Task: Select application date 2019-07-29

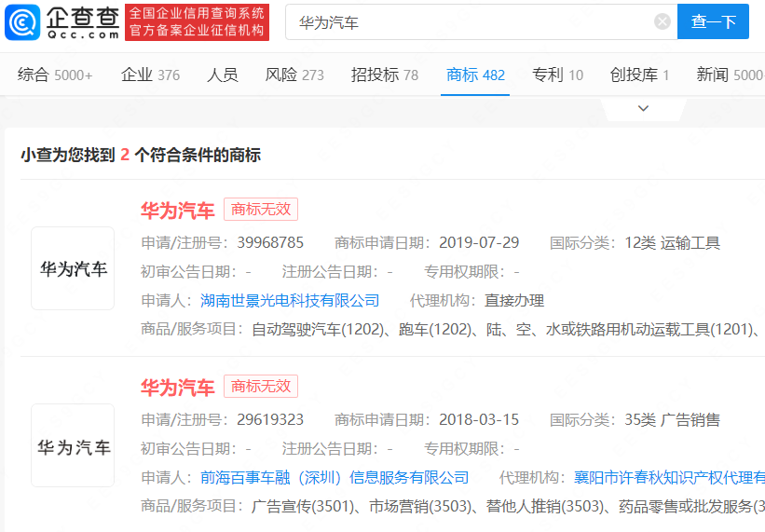Action: (x=479, y=242)
